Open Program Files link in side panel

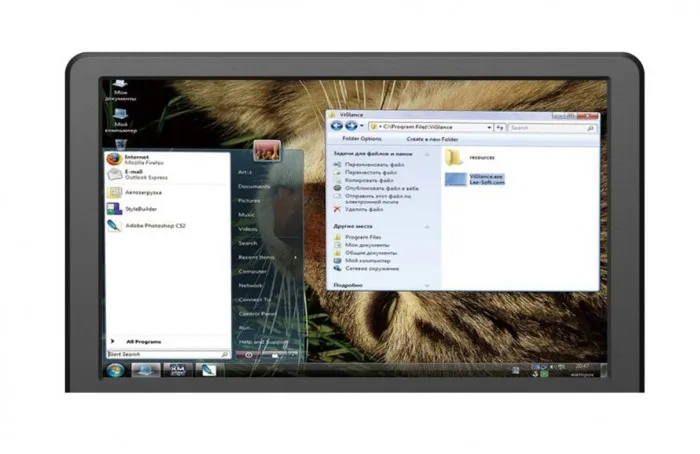[x=363, y=237]
